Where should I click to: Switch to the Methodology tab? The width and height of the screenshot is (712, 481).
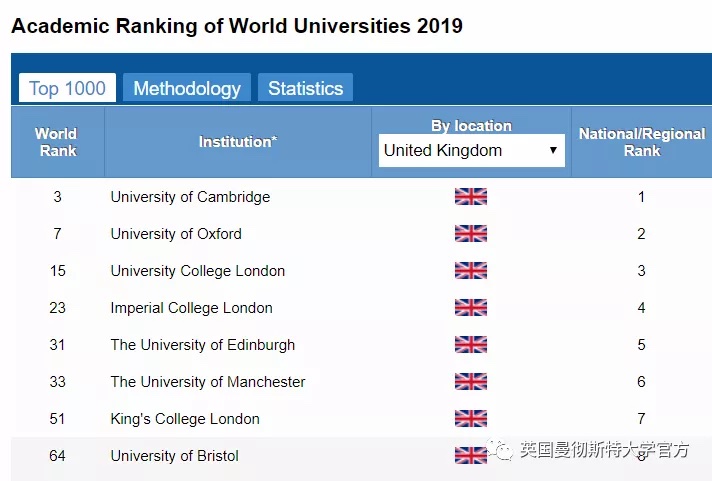tap(187, 88)
